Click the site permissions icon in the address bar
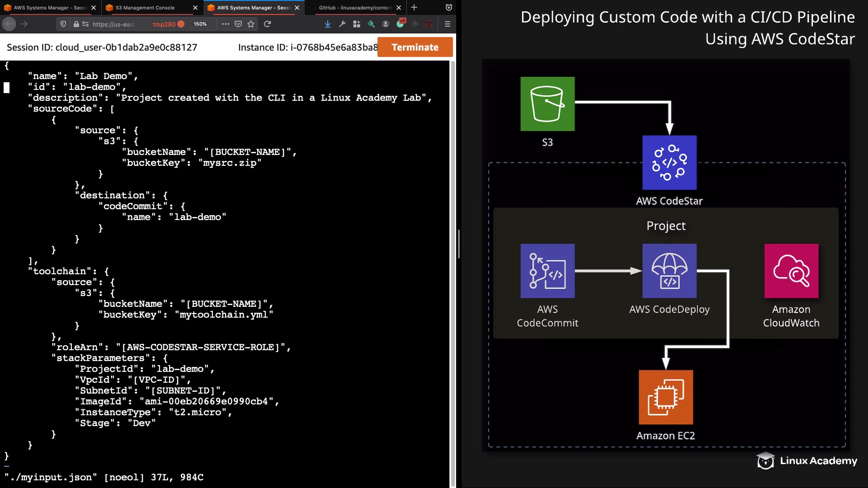868x488 pixels. [85, 24]
